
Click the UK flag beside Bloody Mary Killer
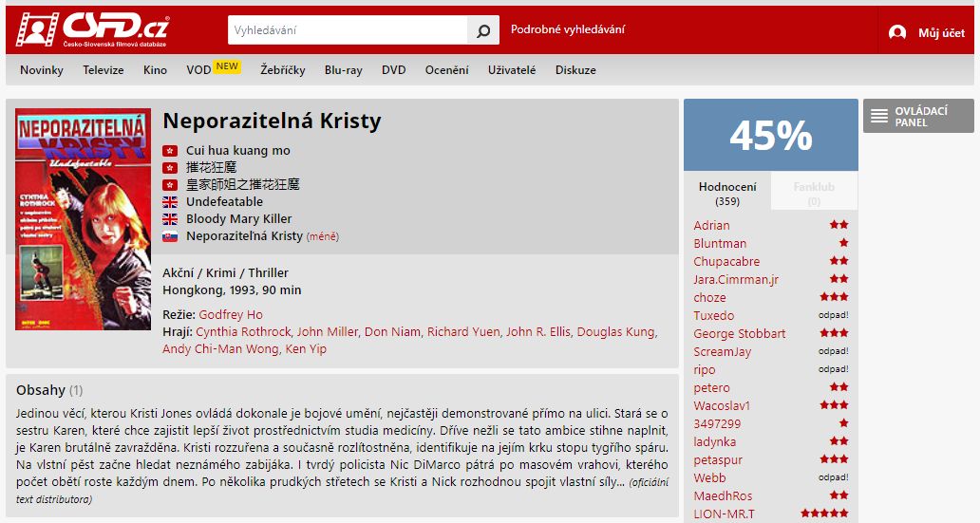(x=170, y=219)
